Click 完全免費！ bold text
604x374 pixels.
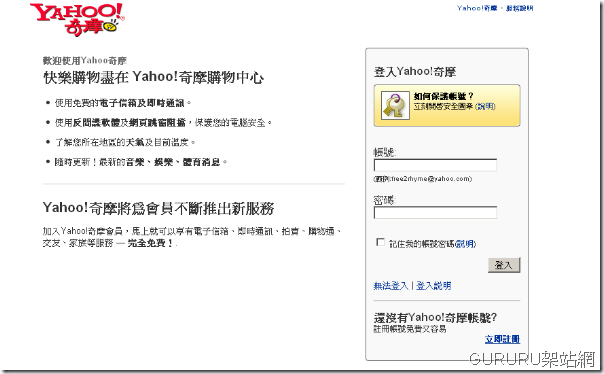click(x=151, y=243)
